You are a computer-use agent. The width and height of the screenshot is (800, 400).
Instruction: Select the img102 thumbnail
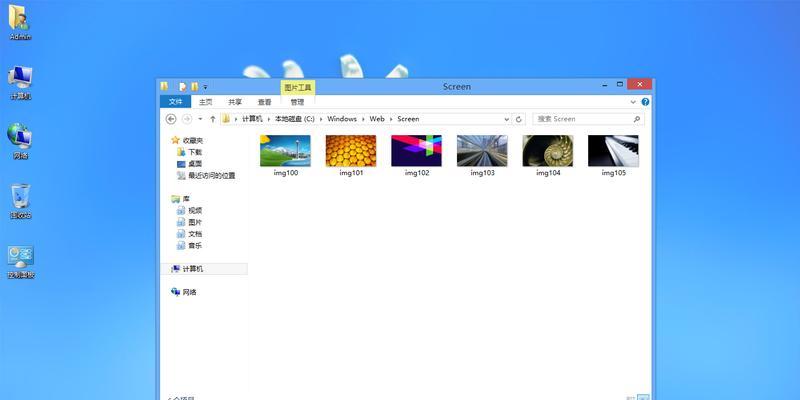point(416,151)
